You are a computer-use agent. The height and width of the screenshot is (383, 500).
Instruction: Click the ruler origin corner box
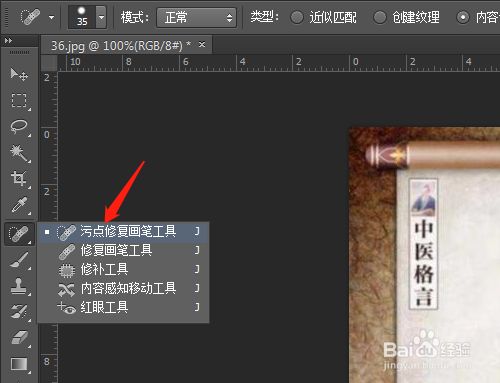pyautogui.click(x=49, y=63)
